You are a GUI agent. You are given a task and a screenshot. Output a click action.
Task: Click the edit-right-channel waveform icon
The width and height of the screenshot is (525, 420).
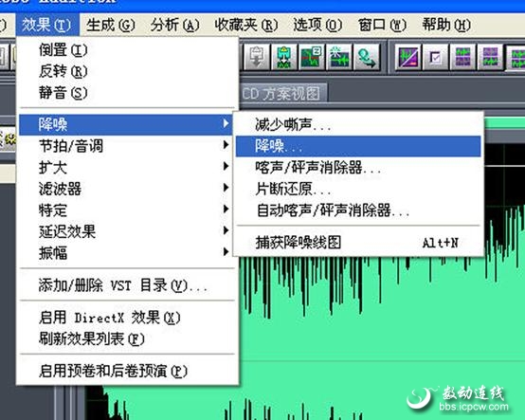(x=490, y=57)
